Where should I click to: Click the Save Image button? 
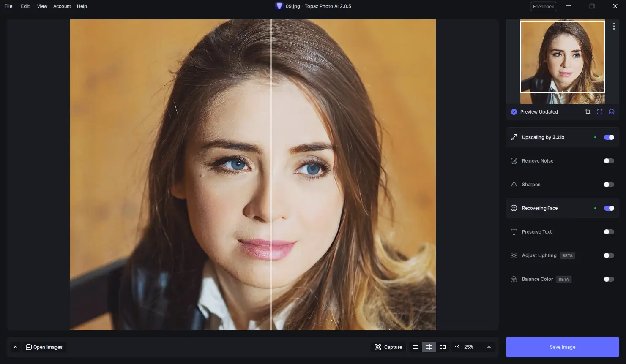pyautogui.click(x=562, y=347)
